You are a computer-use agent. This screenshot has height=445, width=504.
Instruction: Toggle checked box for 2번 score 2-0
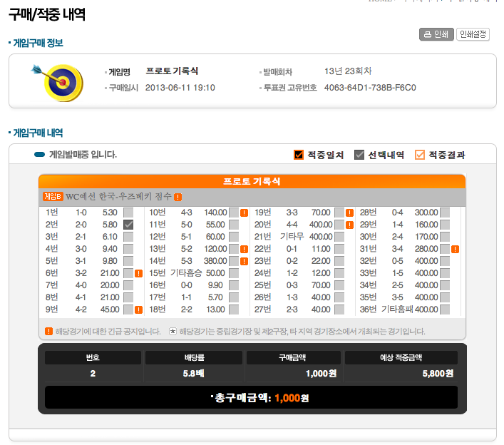pyautogui.click(x=128, y=225)
